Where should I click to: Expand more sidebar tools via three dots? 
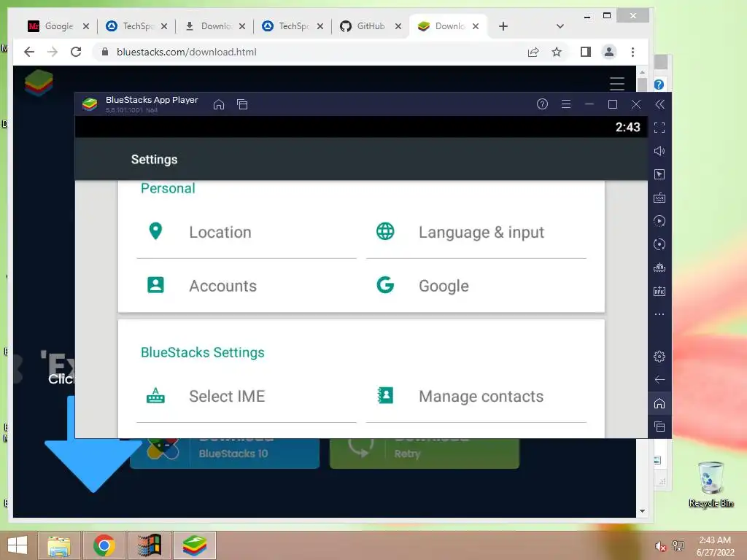[659, 314]
